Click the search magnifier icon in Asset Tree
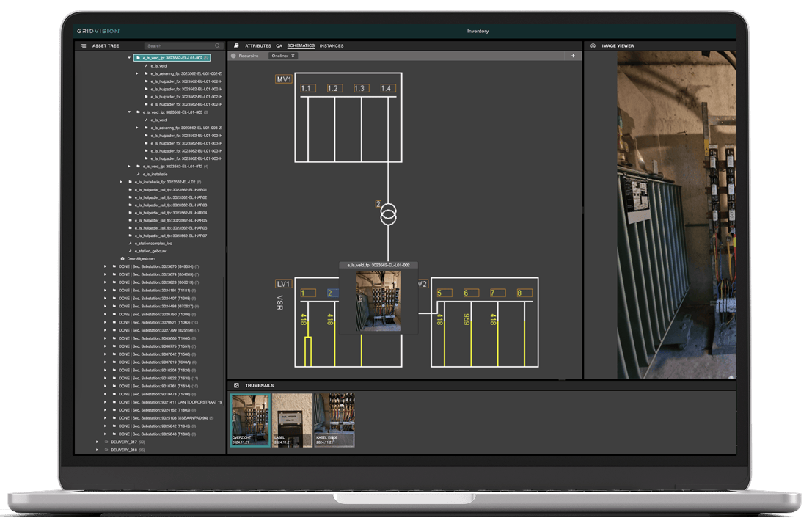The image size is (812, 529). click(217, 45)
